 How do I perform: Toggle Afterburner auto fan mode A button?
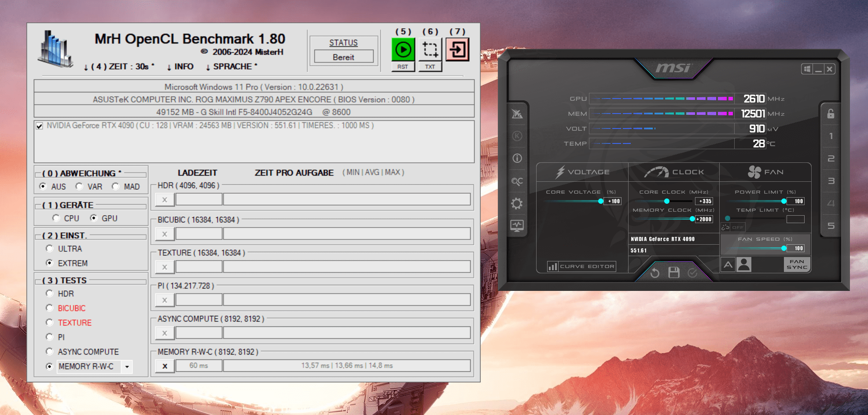728,264
